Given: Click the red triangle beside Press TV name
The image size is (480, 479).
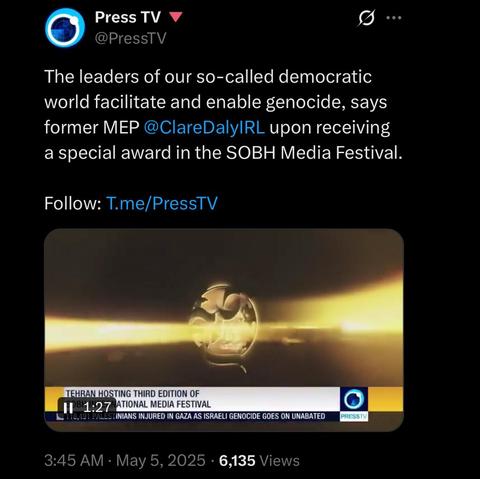Looking at the screenshot, I should pyautogui.click(x=176, y=17).
